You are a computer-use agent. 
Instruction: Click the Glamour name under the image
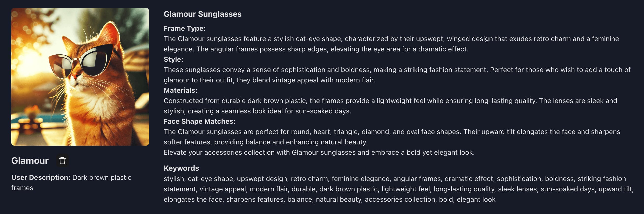[x=30, y=161]
